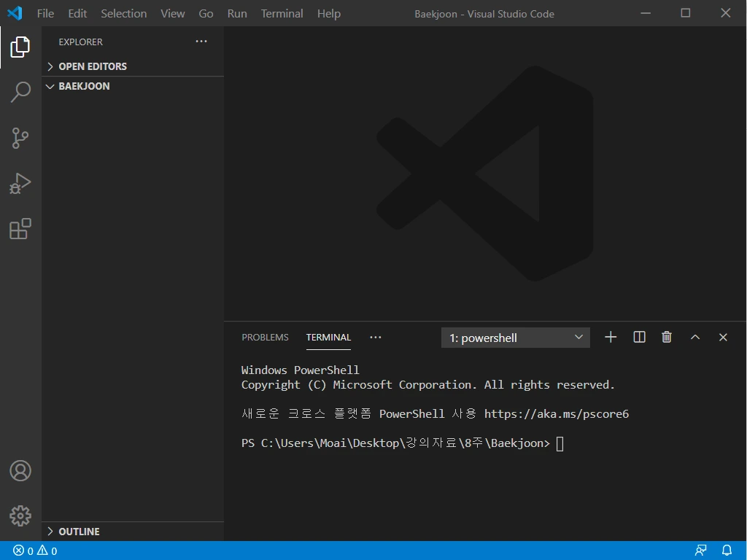The image size is (747, 560).
Task: Open errors count in status bar
Action: click(x=23, y=551)
